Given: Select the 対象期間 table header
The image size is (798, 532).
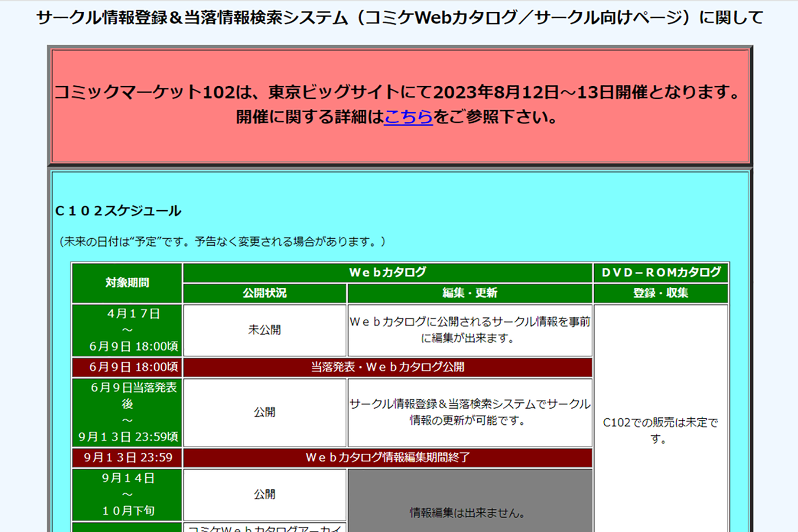Looking at the screenshot, I should click(126, 282).
